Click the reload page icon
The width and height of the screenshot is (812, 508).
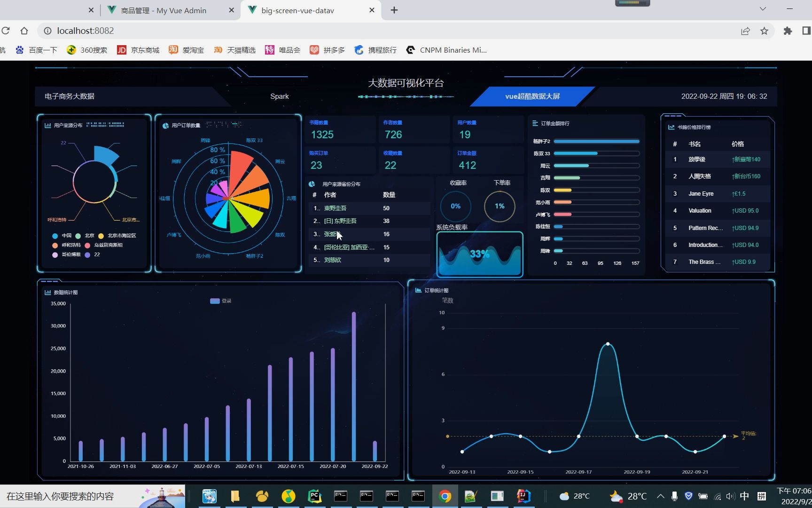pos(6,31)
